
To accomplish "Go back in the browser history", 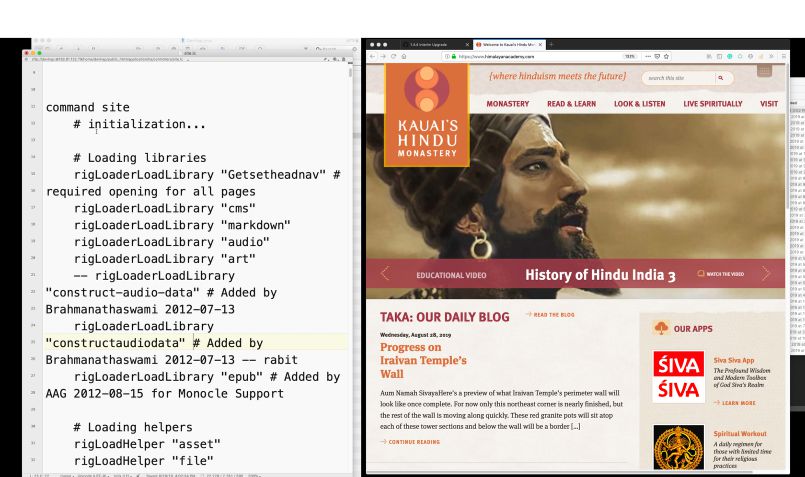I will click(x=372, y=56).
